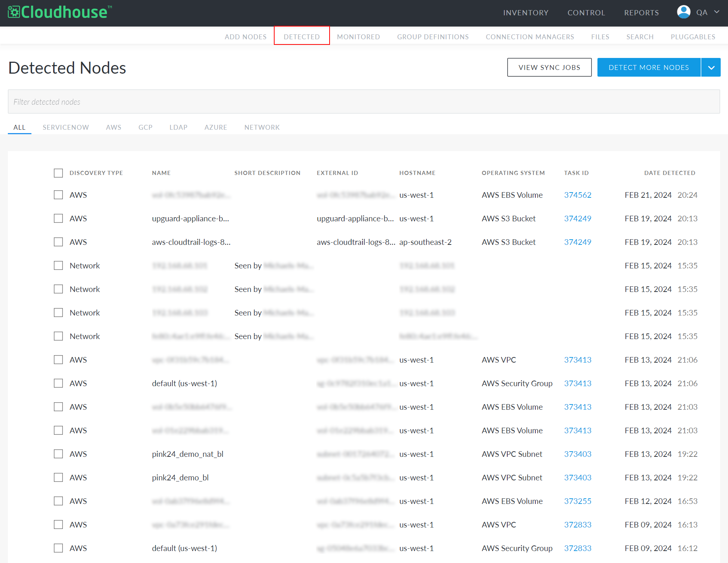Screen dimensions: 728x563
Task: Toggle the select-all checkbox in header
Action: 58,173
